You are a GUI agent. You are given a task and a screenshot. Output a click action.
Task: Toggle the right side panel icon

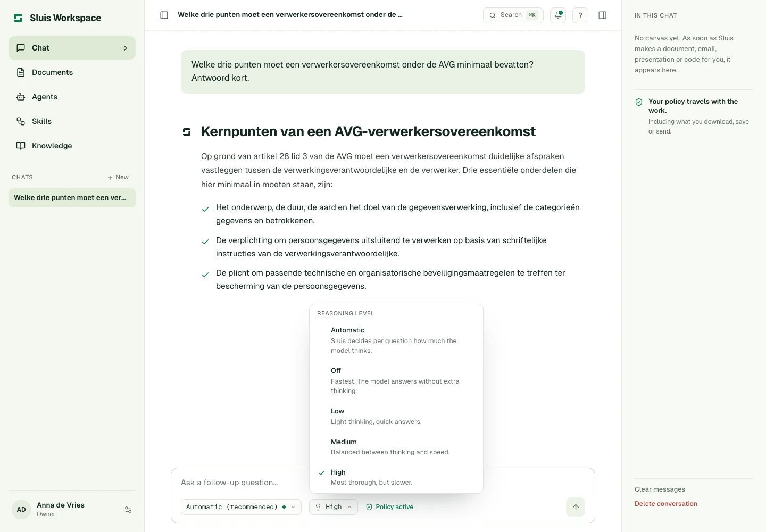603,15
